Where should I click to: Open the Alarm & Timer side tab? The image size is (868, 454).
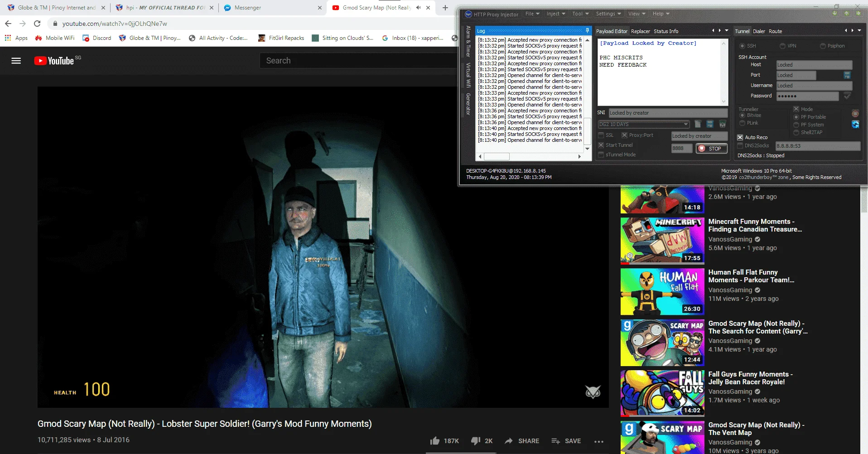[468, 42]
